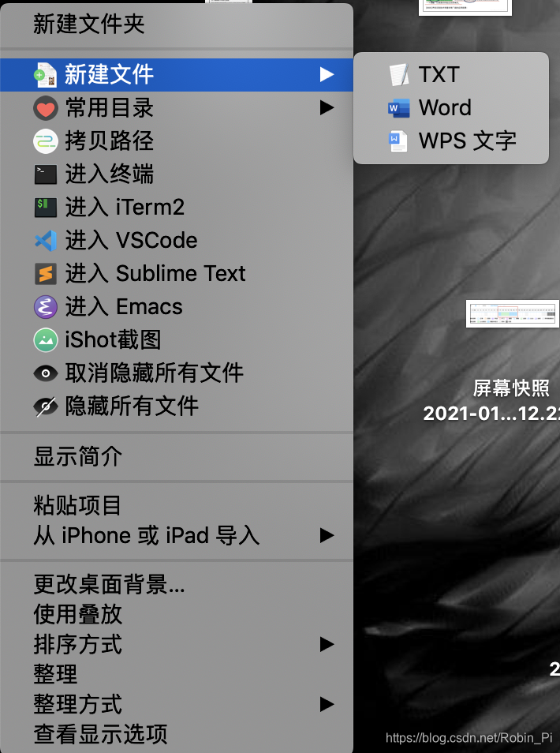Click the blue VSCode icon
The width and height of the screenshot is (560, 753).
(46, 241)
